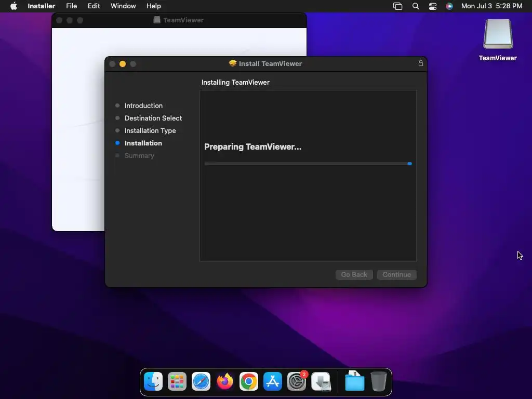Open Spotlight search magnifier

pyautogui.click(x=415, y=6)
